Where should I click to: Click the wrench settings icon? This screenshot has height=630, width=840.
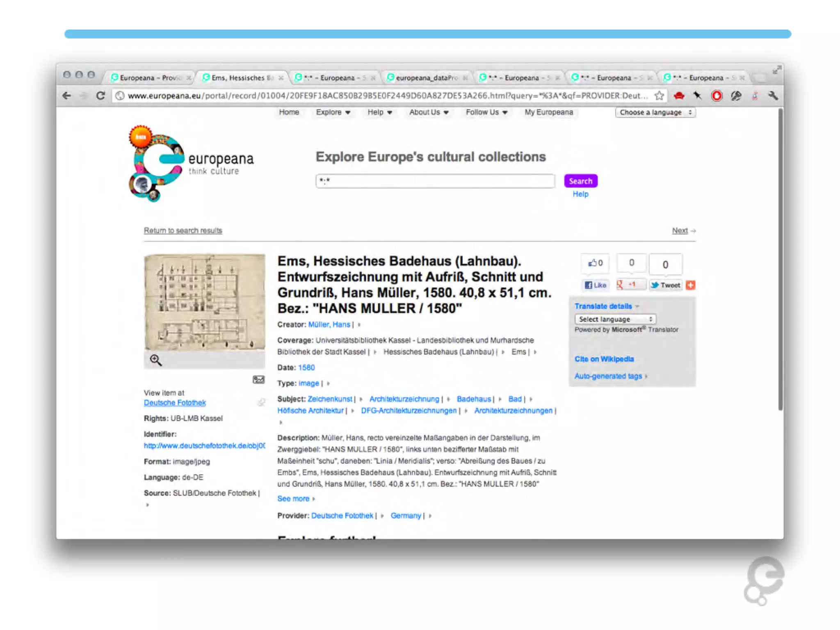pyautogui.click(x=773, y=96)
